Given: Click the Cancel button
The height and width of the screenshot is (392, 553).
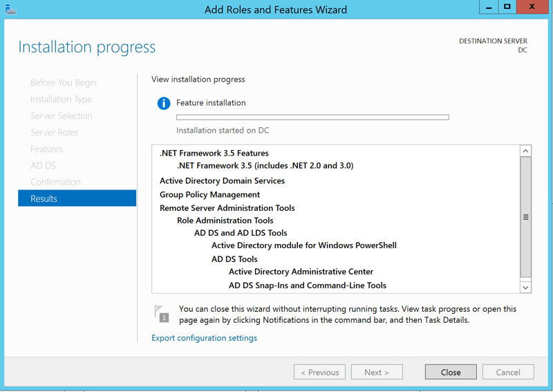Looking at the screenshot, I should click(x=507, y=372).
